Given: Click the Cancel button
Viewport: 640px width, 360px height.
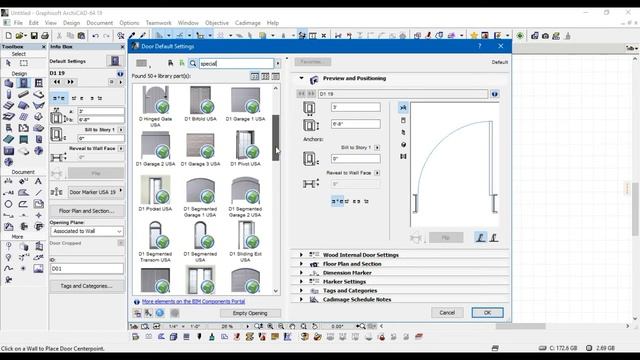Looking at the screenshot, I should pos(447,313).
